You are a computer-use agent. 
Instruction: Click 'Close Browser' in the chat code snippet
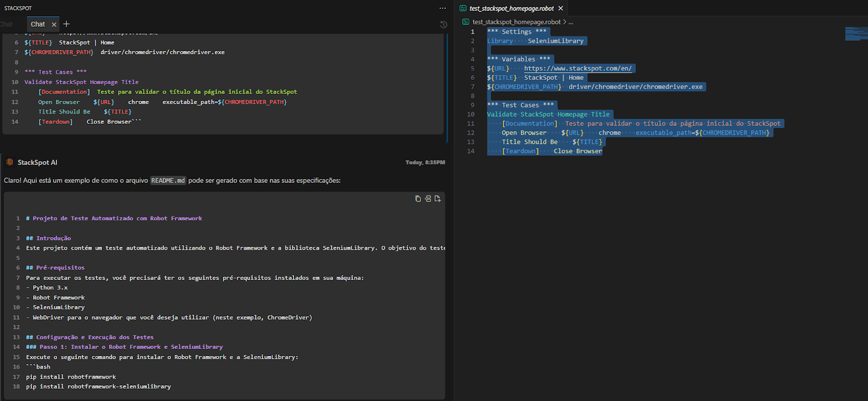click(108, 122)
